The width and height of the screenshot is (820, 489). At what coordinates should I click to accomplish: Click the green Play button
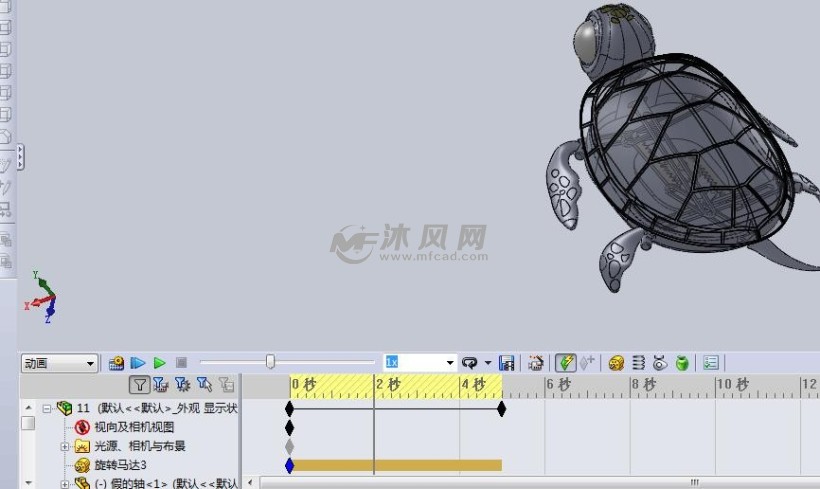click(160, 363)
